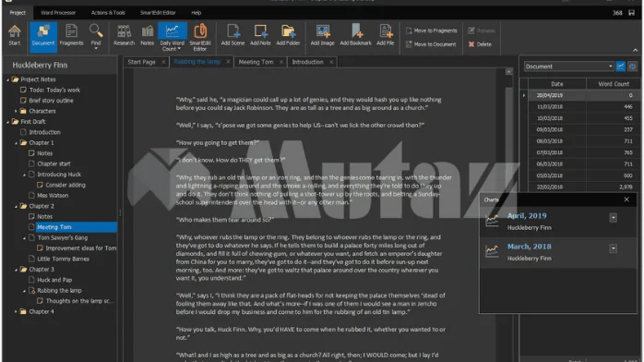Screen dimensions: 644x362
Task: Open the Document combo box
Action: (x=569, y=66)
